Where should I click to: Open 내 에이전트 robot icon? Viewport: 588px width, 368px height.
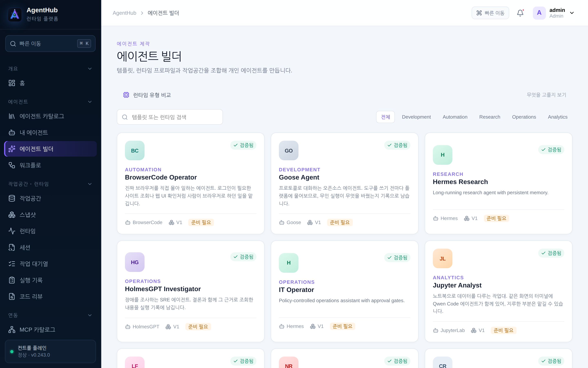[12, 132]
